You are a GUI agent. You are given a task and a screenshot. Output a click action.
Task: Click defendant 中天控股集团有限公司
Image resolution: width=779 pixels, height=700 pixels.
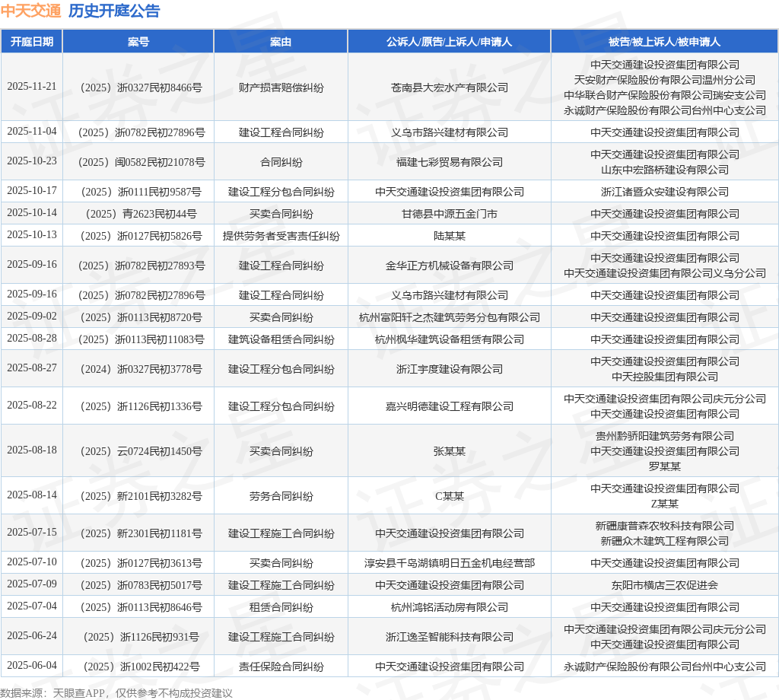coord(664,377)
